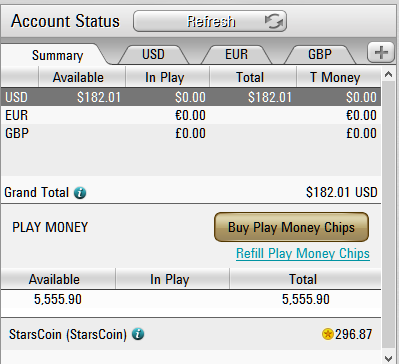Click the StarsCoin info icon
This screenshot has height=364, width=399.
138,334
